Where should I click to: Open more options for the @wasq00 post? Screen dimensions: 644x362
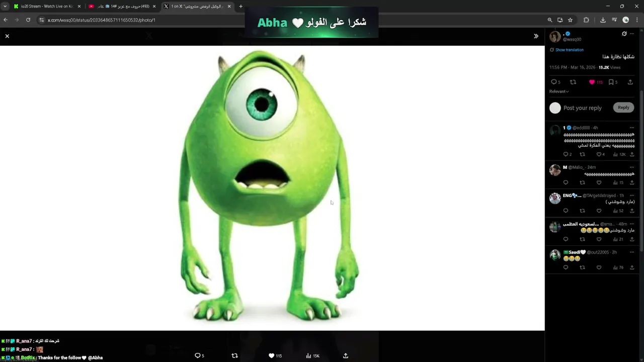click(632, 34)
